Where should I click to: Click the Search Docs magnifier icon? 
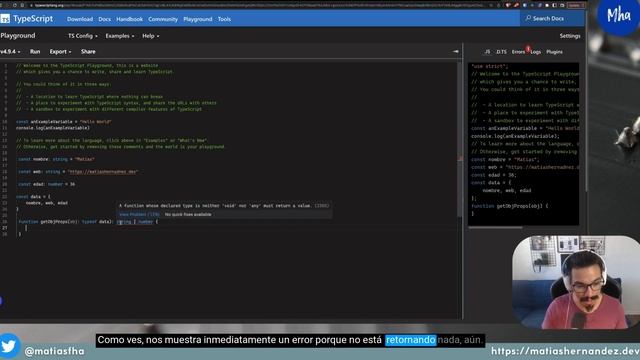(x=528, y=18)
